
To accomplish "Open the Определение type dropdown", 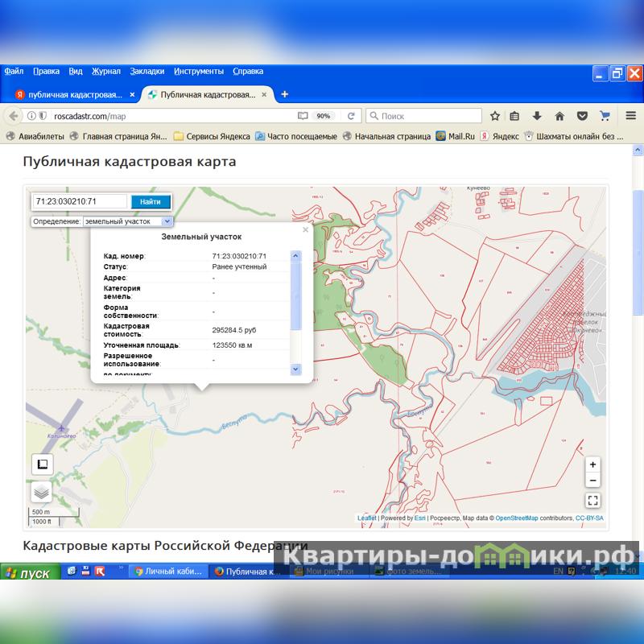I will 167,221.
